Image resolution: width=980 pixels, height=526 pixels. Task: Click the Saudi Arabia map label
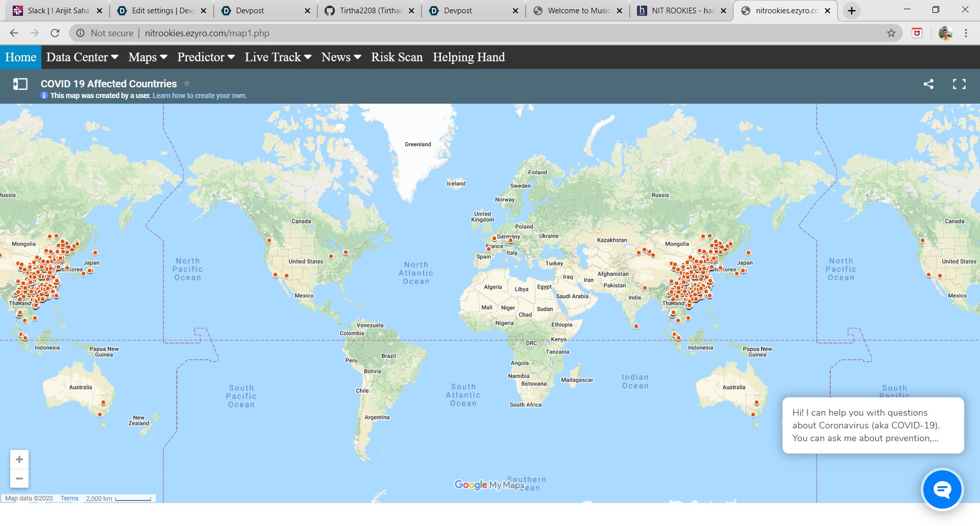[572, 296]
